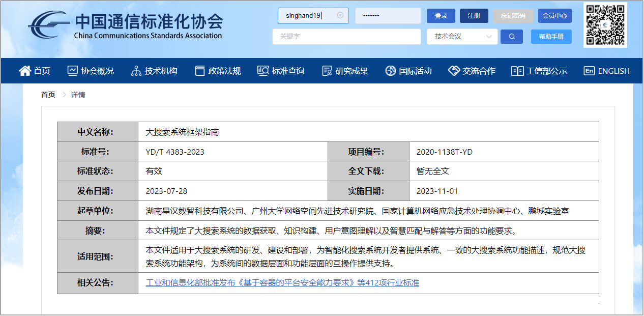This screenshot has height=316, width=644.
Task: Clear the username field with X icon
Action: point(340,15)
